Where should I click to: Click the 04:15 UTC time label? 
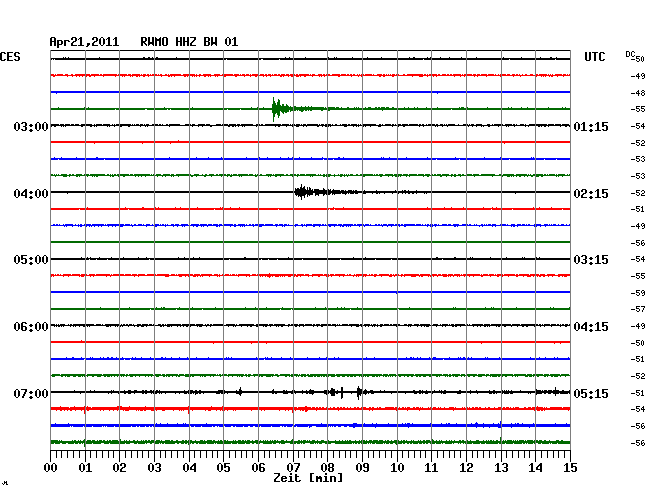coord(591,327)
